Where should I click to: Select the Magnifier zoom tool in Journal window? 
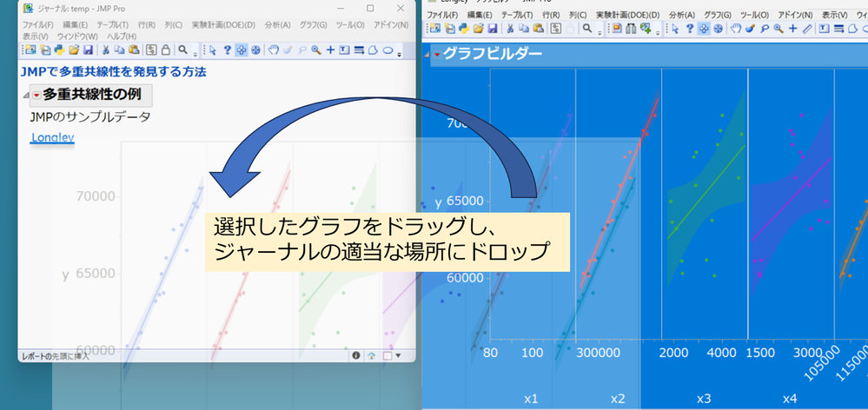pos(316,50)
